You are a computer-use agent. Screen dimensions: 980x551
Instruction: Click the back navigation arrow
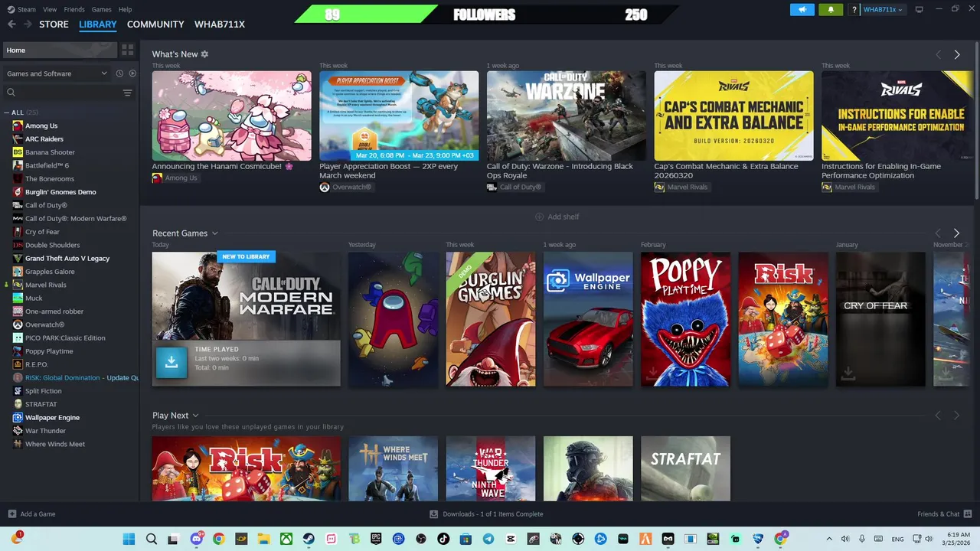point(11,24)
